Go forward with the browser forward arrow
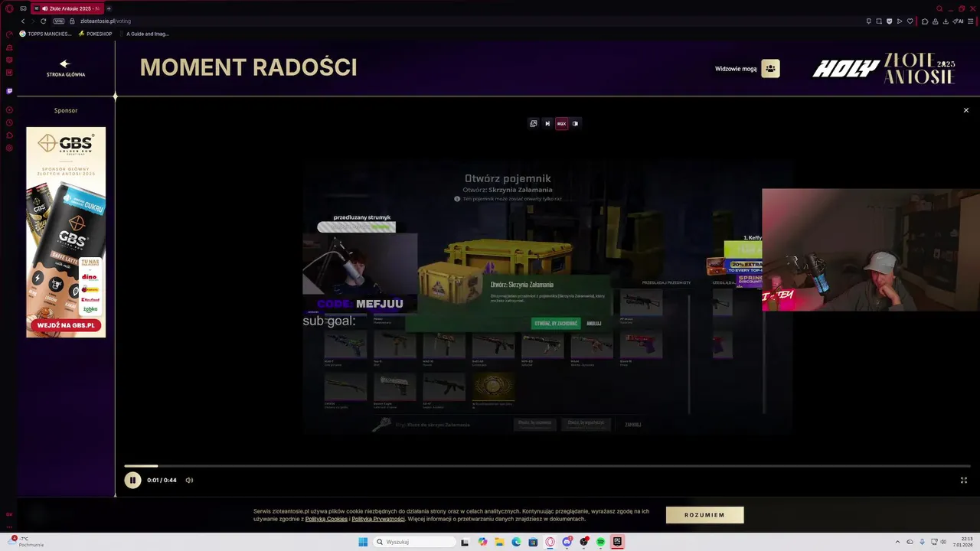This screenshot has height=551, width=980. click(33, 21)
